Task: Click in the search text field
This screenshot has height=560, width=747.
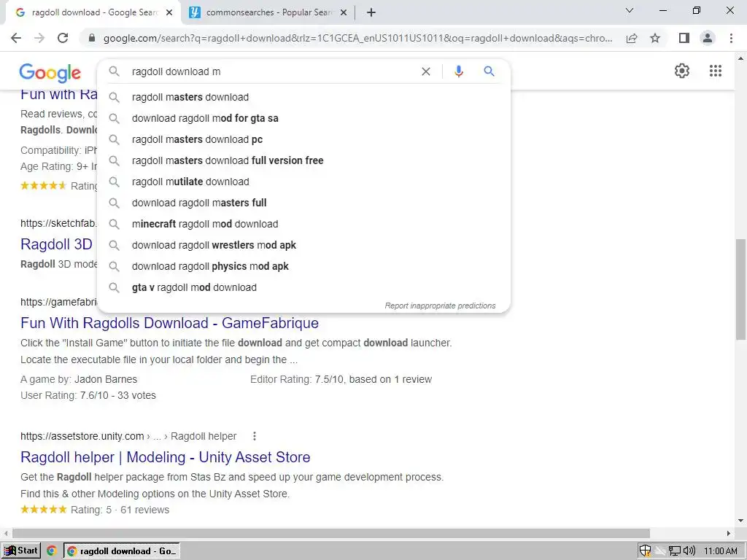Action: (x=271, y=71)
